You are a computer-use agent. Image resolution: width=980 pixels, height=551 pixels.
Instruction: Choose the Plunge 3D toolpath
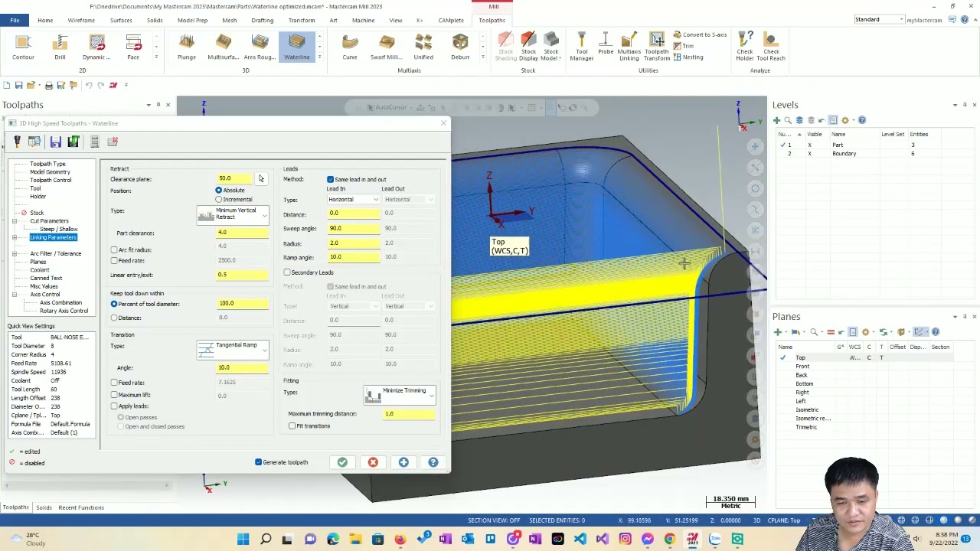pos(187,47)
